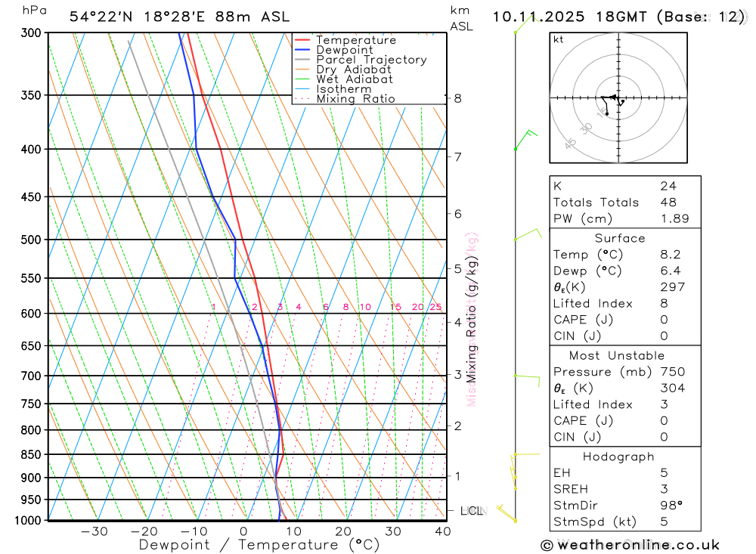Click the 1 km altitude label

tap(457, 476)
